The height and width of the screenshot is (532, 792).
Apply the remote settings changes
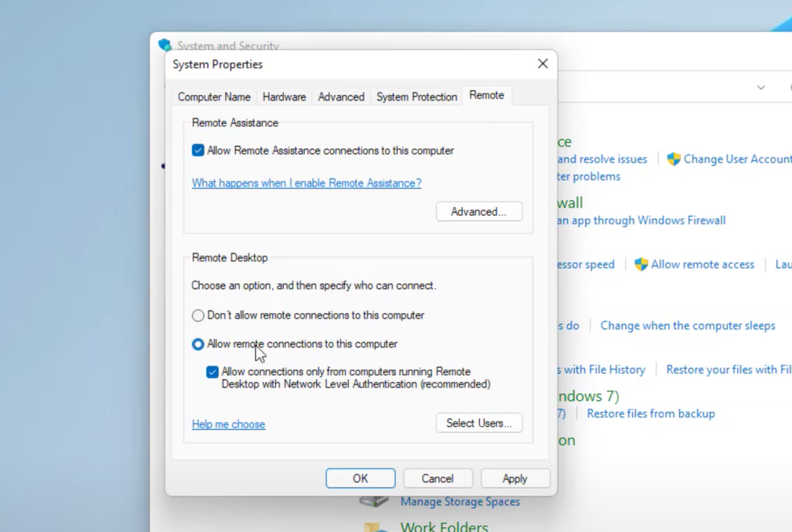515,478
